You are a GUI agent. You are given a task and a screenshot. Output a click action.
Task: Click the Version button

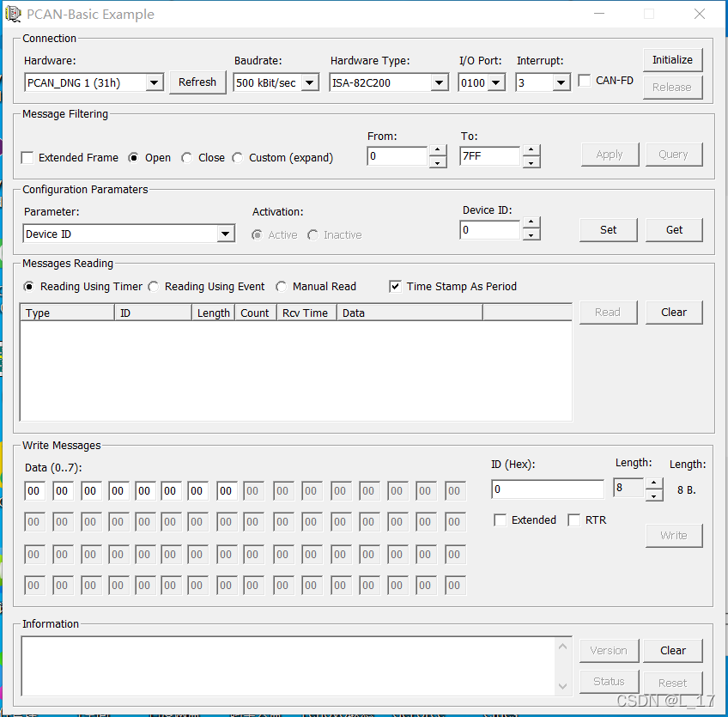(609, 651)
